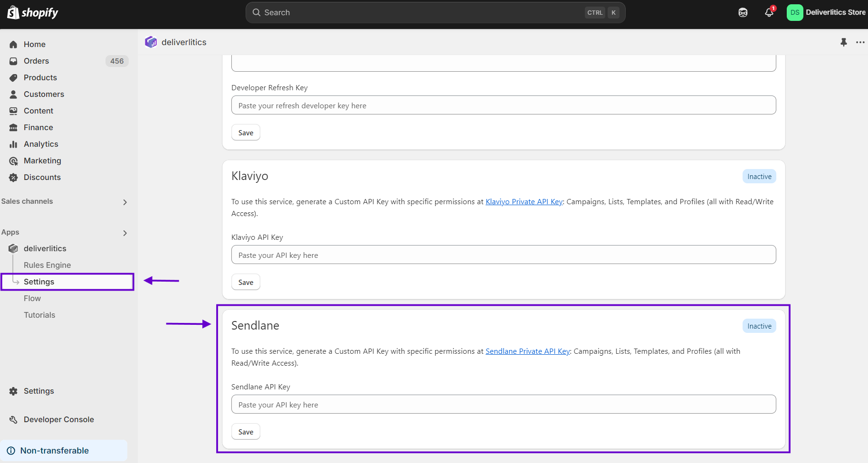
Task: Save the Developer Refresh Key
Action: (x=246, y=133)
